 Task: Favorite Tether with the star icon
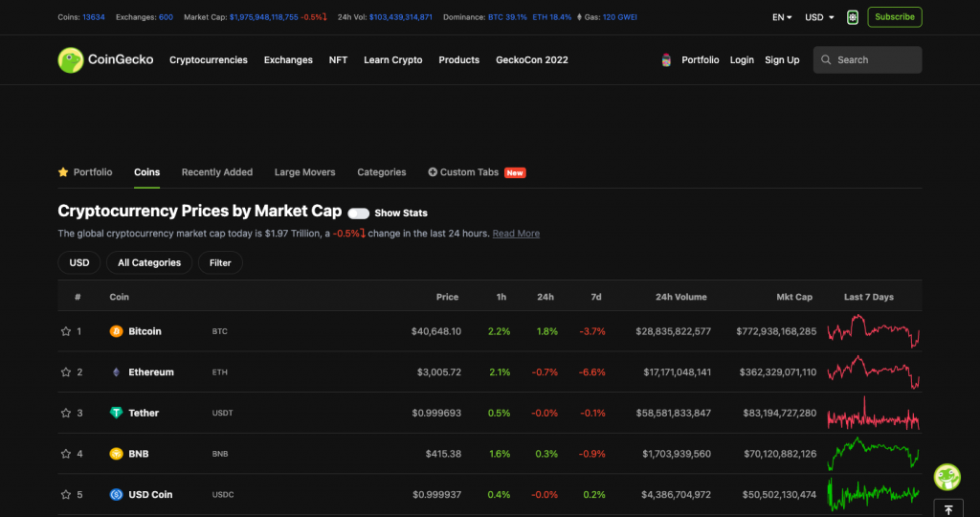[66, 413]
